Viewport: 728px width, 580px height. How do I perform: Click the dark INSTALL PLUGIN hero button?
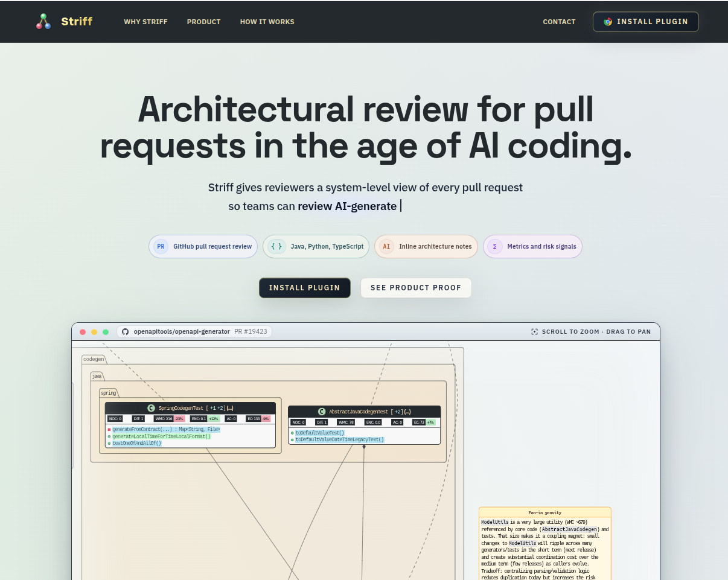305,288
